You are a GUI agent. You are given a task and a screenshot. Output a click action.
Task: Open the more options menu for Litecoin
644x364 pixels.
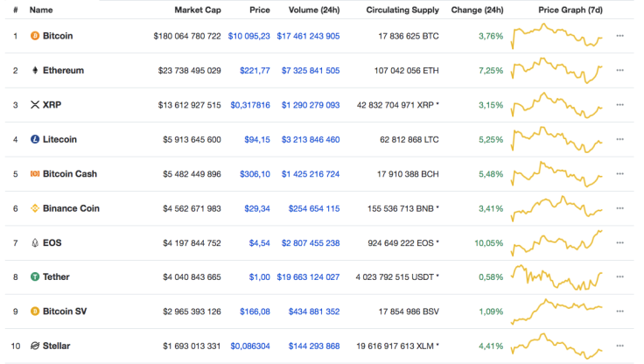point(620,139)
